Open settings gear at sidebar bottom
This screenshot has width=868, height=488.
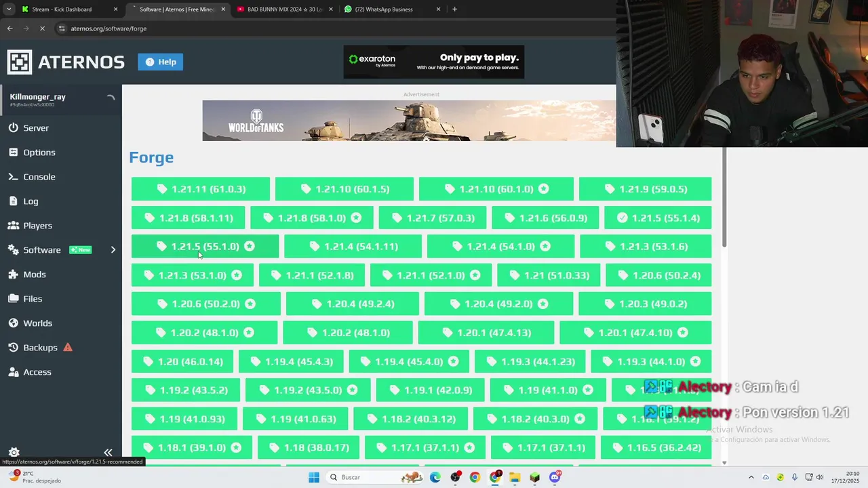pyautogui.click(x=14, y=452)
